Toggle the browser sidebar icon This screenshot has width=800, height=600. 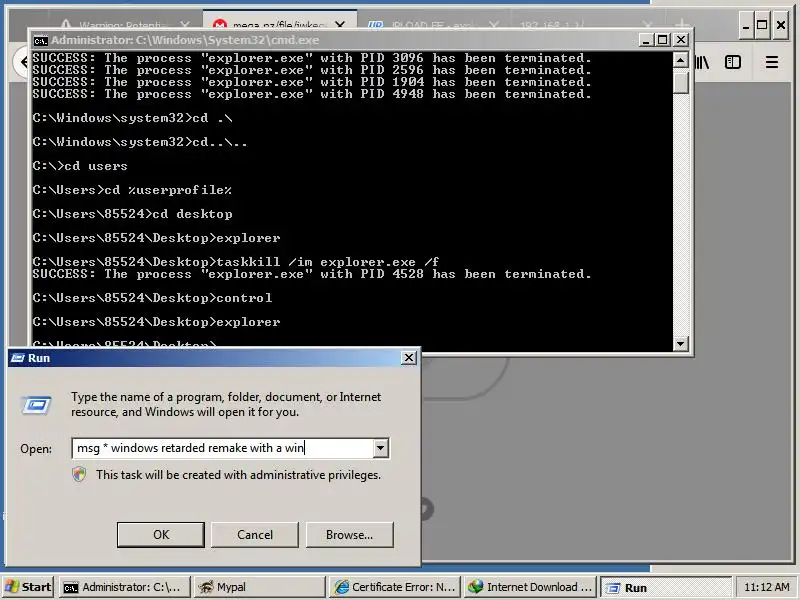[733, 62]
